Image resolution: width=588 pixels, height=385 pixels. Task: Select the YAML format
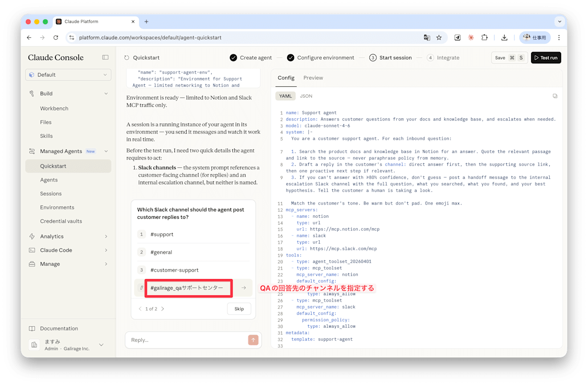[285, 96]
